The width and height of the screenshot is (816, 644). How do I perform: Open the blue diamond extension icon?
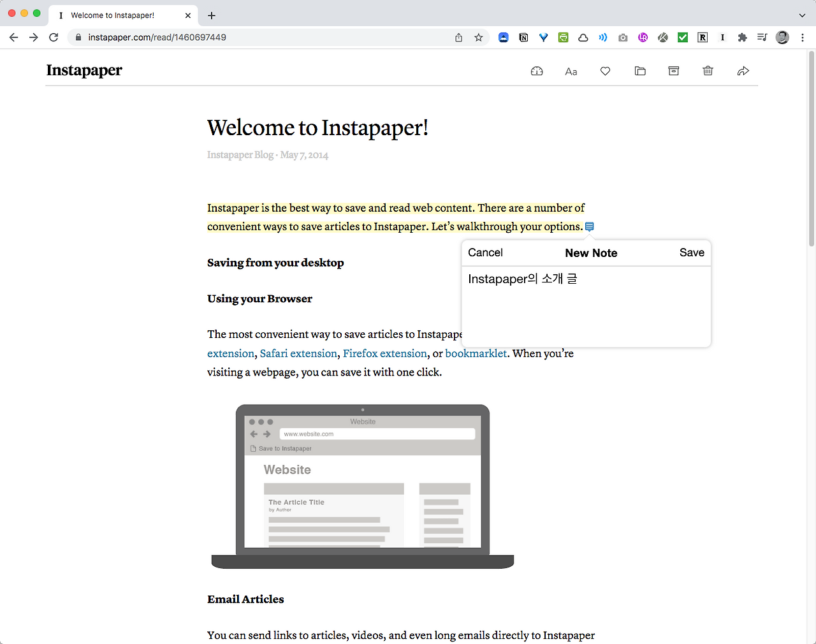(543, 38)
